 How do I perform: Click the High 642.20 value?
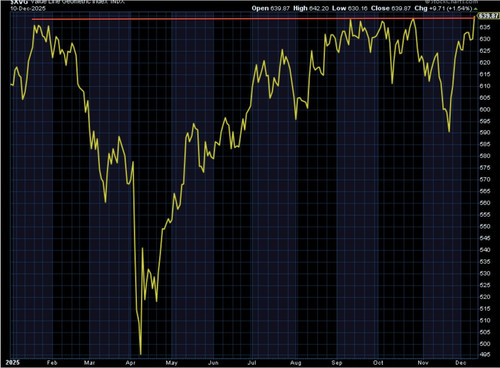pyautogui.click(x=311, y=8)
